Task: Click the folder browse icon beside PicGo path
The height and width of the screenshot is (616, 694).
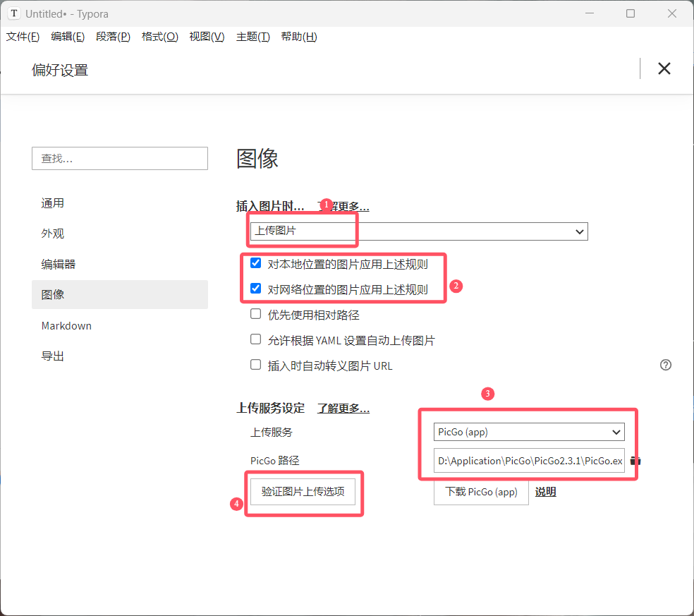Action: pyautogui.click(x=635, y=461)
